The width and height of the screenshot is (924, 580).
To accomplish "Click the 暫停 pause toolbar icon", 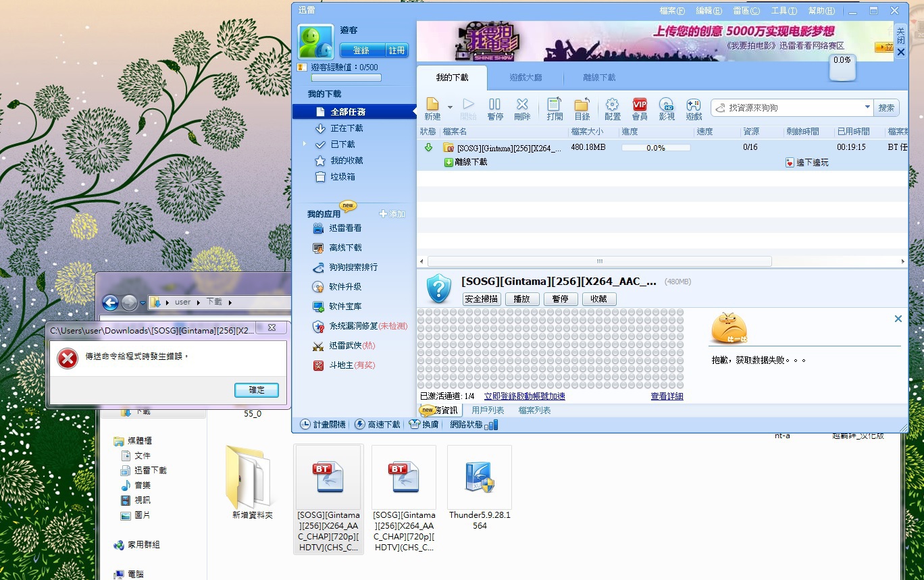I will point(495,105).
